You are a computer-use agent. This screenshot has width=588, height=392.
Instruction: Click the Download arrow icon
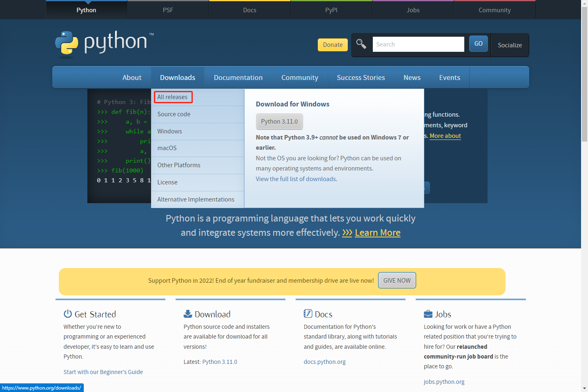click(187, 313)
